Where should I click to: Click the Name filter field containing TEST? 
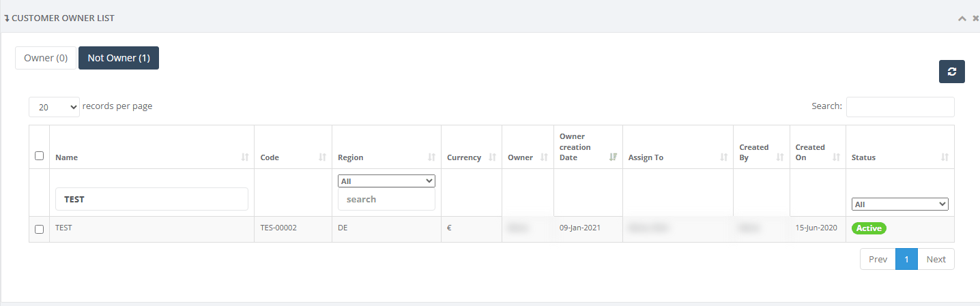pyautogui.click(x=152, y=199)
